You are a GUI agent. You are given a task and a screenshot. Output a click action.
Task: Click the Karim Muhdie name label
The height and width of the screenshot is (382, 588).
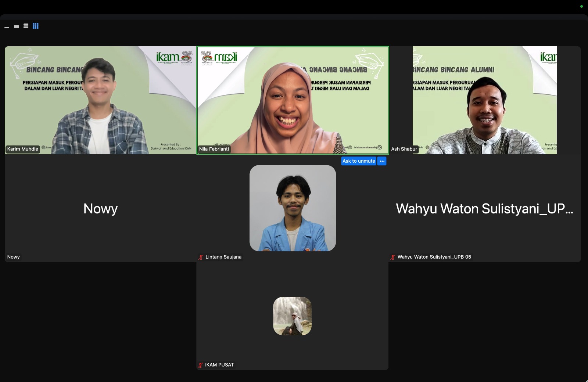click(23, 149)
